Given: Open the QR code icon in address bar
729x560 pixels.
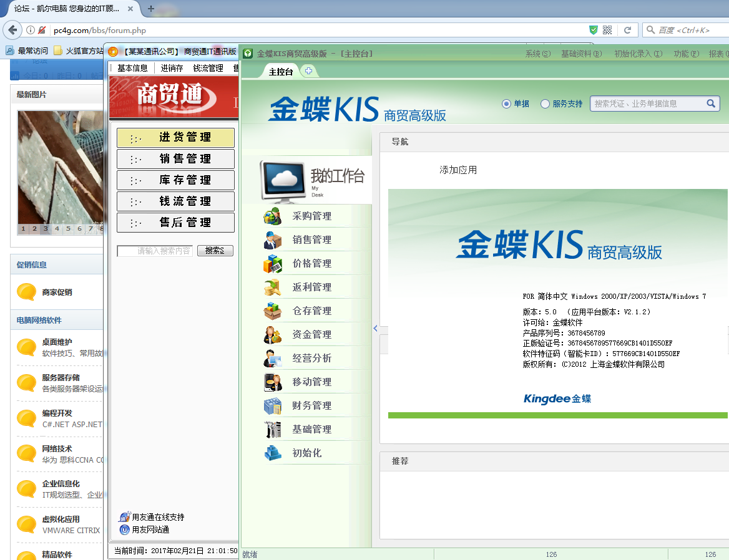Looking at the screenshot, I should 607,30.
